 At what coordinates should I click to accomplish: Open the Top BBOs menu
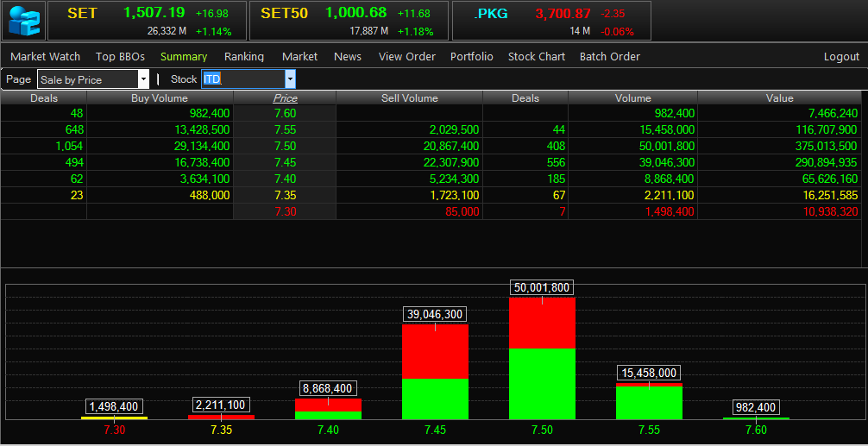[120, 56]
